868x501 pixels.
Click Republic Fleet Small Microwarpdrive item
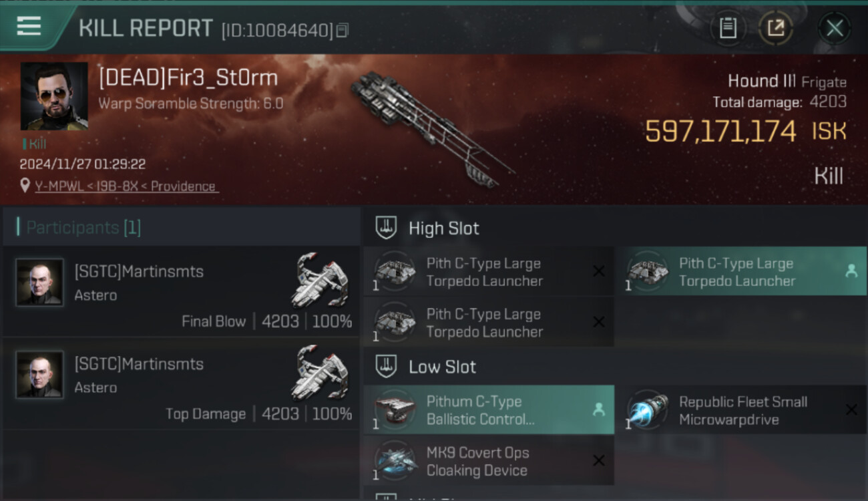point(741,410)
